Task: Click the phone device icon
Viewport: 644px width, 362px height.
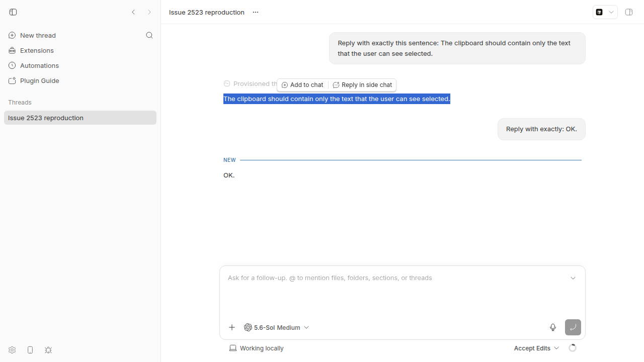Action: tap(30, 350)
